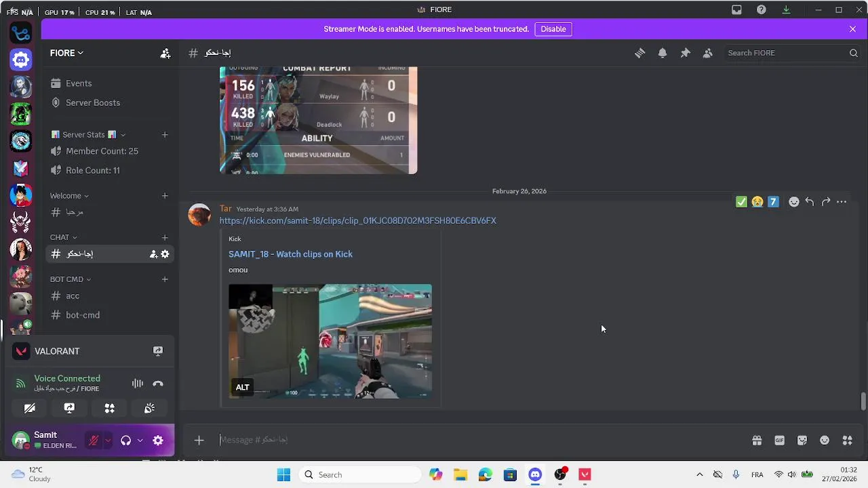The height and width of the screenshot is (488, 868).
Task: Show ALT text on clip thumbnail
Action: coord(242,388)
